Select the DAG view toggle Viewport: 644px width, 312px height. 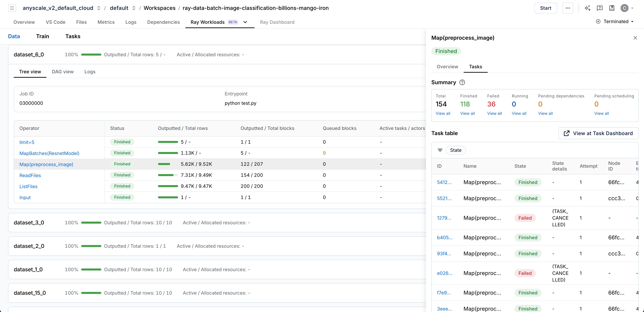(63, 72)
